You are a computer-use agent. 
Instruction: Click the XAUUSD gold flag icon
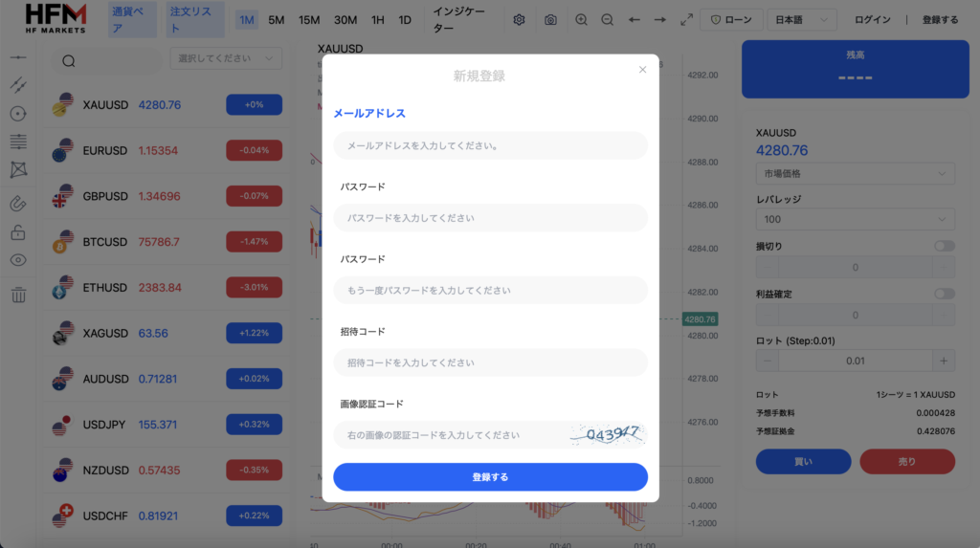coord(62,105)
